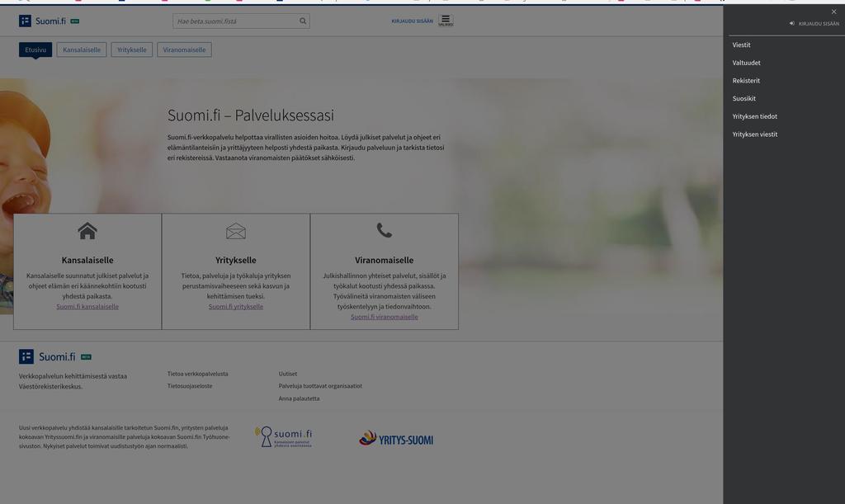Click the Viranomaiselle card heading

[x=385, y=260]
